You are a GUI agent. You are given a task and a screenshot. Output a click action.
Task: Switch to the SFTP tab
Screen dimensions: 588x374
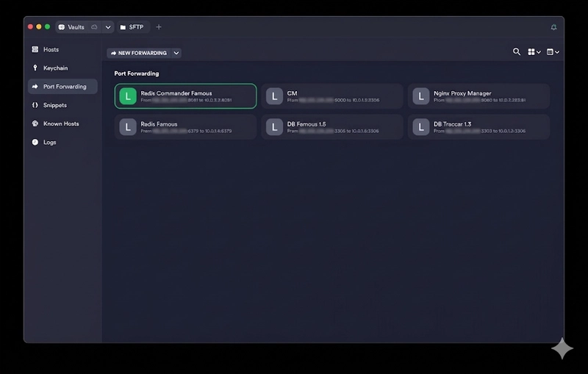coord(133,27)
